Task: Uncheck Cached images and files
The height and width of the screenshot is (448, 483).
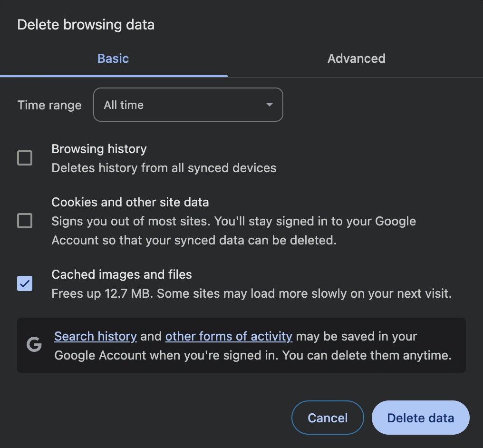Action: 25,283
